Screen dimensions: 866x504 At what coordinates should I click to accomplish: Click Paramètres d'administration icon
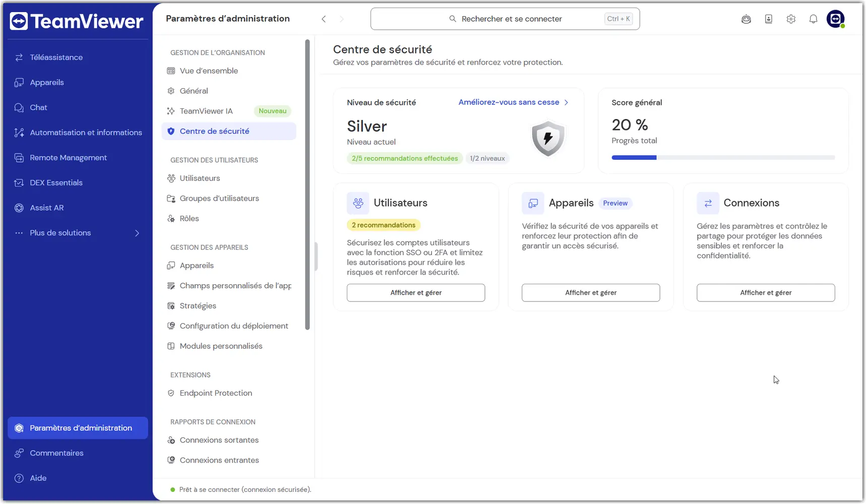pos(19,428)
